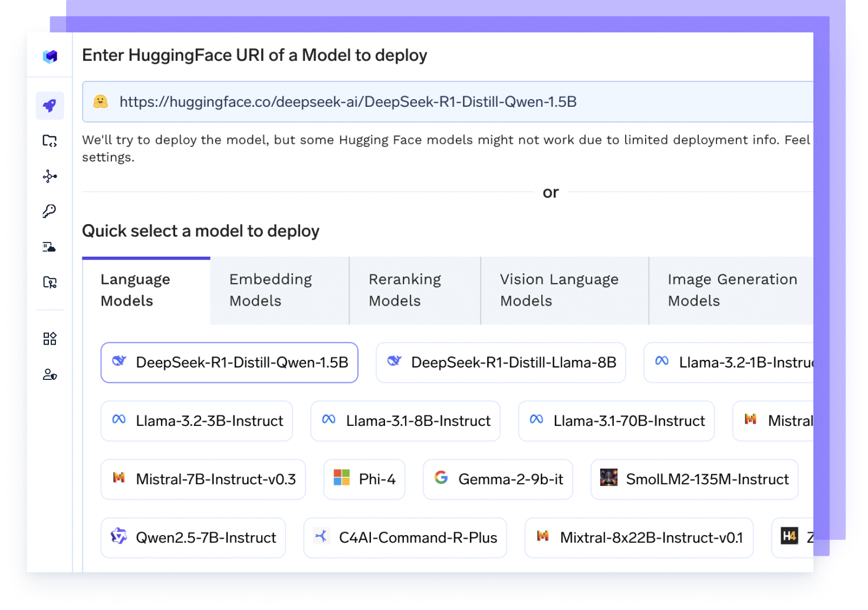Click the grid widgets icon in sidebar
The height and width of the screenshot is (610, 868).
point(50,339)
